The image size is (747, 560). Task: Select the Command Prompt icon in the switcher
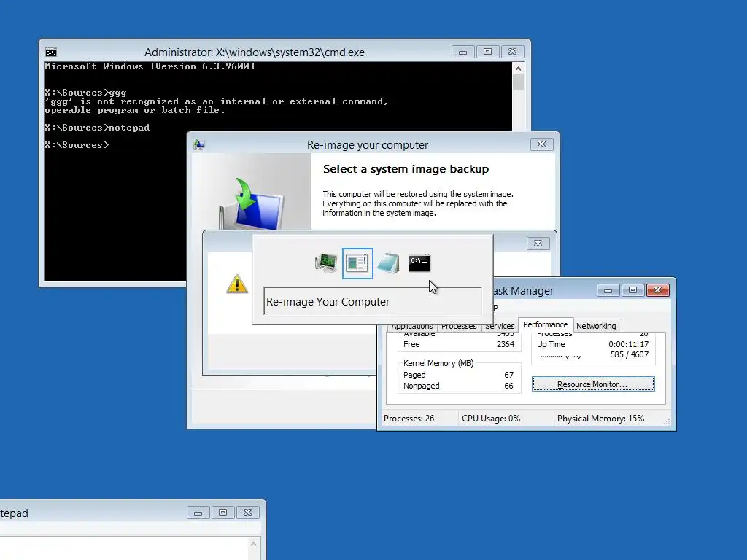(x=419, y=263)
